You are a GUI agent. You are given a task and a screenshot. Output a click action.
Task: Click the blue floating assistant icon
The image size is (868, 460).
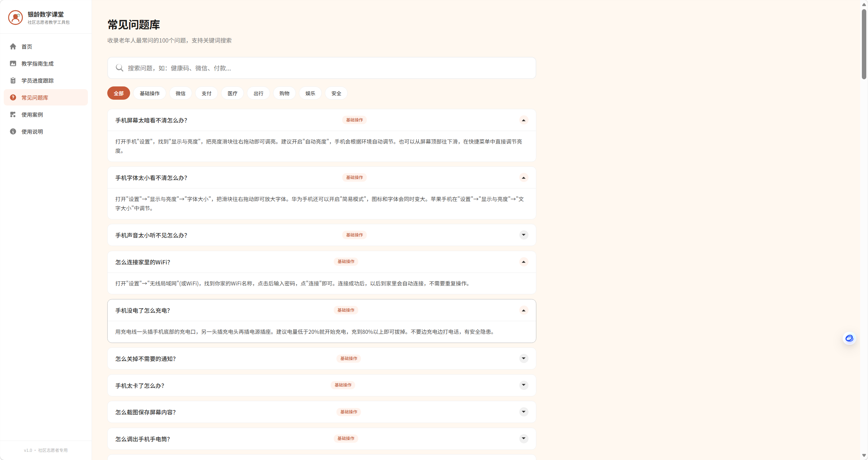849,338
